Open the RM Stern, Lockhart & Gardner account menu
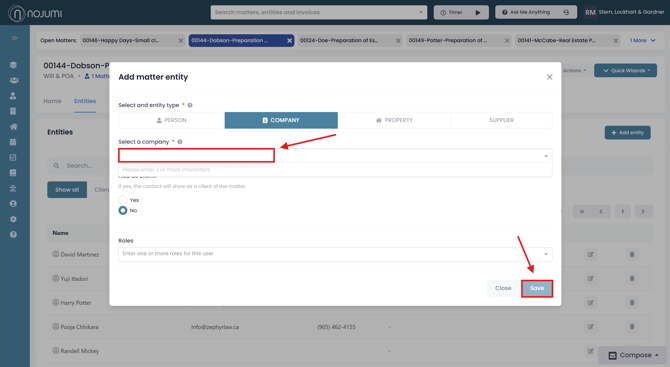Viewport: 670px width, 367px height. pyautogui.click(x=624, y=12)
